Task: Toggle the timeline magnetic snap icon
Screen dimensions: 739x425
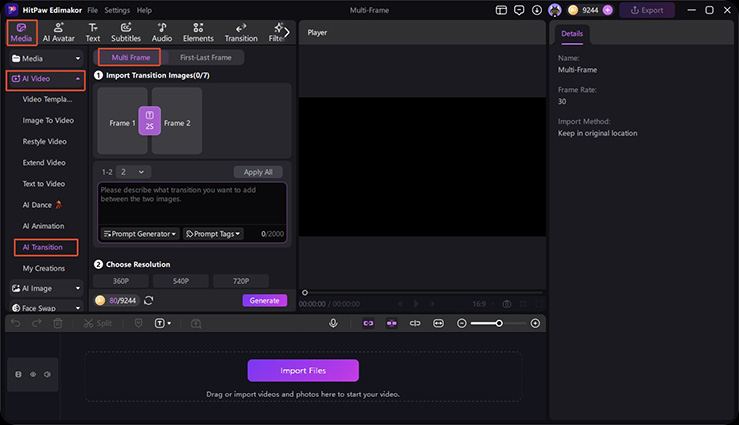Action: coord(392,323)
